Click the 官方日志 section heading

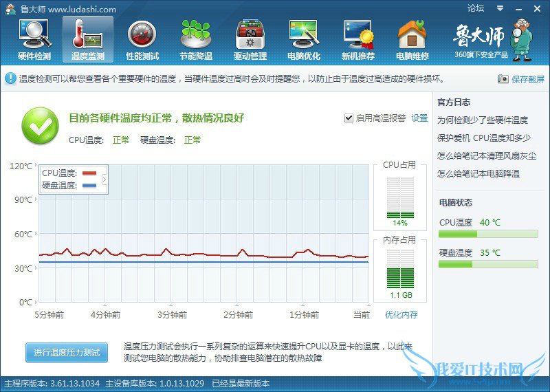454,102
